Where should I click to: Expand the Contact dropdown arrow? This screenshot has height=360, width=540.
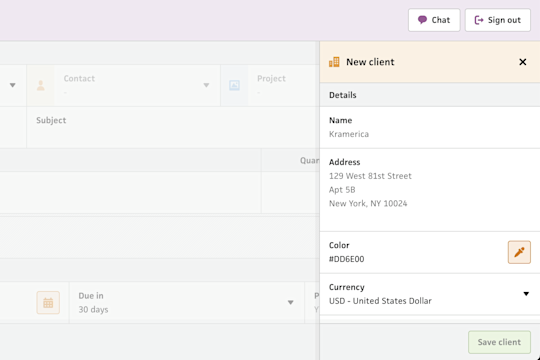pyautogui.click(x=206, y=85)
